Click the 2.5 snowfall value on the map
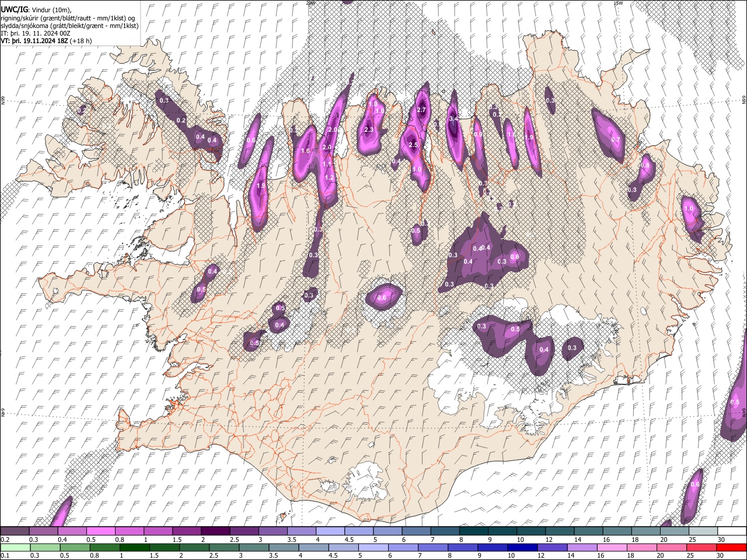The height and width of the screenshot is (560, 747). (x=413, y=145)
